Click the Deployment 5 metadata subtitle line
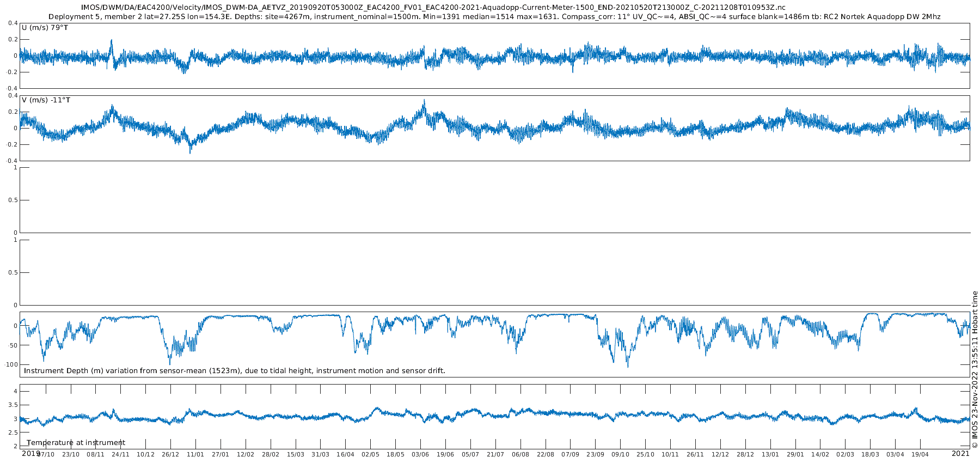Viewport: 980px width, 463px height. [x=494, y=17]
